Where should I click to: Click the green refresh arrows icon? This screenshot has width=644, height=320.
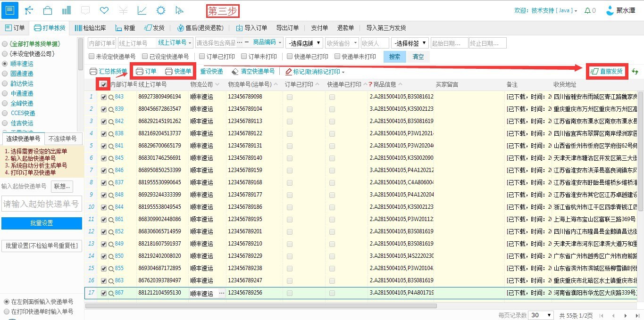tap(636, 72)
